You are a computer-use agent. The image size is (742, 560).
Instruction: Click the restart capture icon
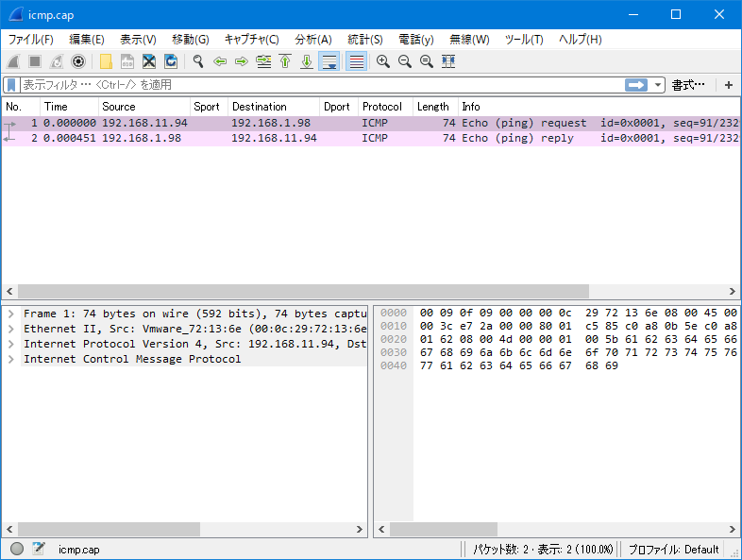click(57, 61)
